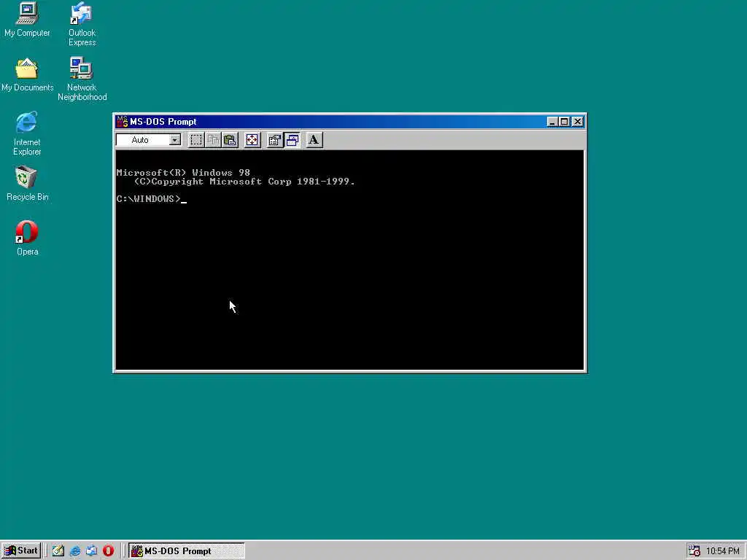Select the Internet Explorer desktop icon
Viewport: 747px width, 560px height.
pos(27,134)
